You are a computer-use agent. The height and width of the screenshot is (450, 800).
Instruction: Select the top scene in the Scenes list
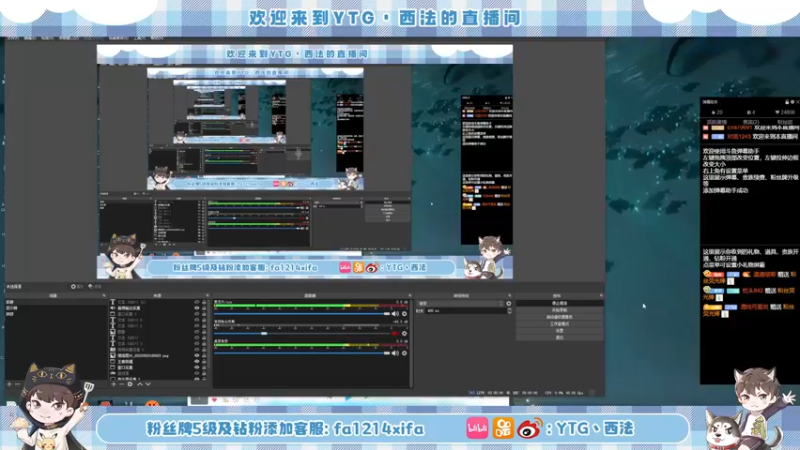click(x=56, y=302)
